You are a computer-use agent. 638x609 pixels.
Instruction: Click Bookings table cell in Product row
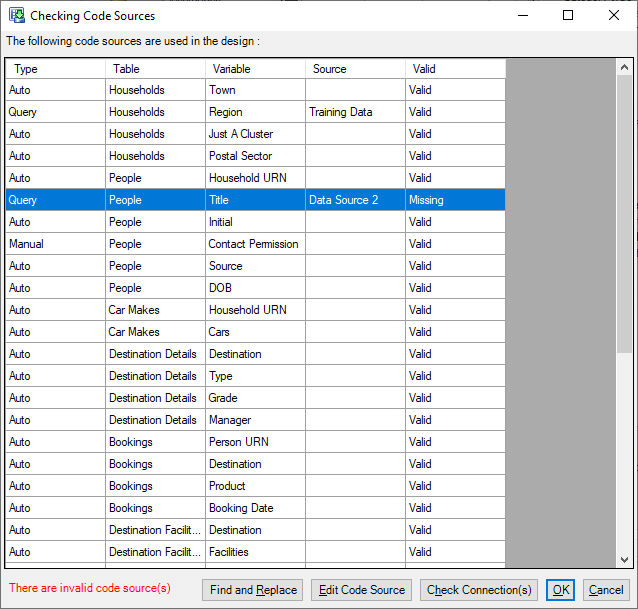click(x=155, y=485)
